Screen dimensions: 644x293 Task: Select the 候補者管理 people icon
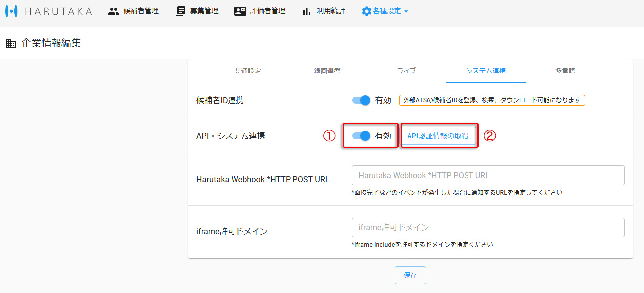(113, 11)
